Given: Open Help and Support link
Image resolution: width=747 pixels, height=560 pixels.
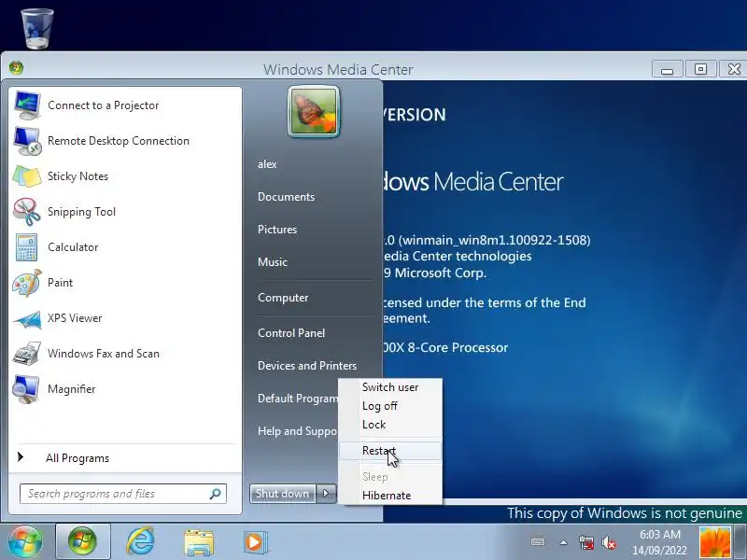Looking at the screenshot, I should pos(297,431).
